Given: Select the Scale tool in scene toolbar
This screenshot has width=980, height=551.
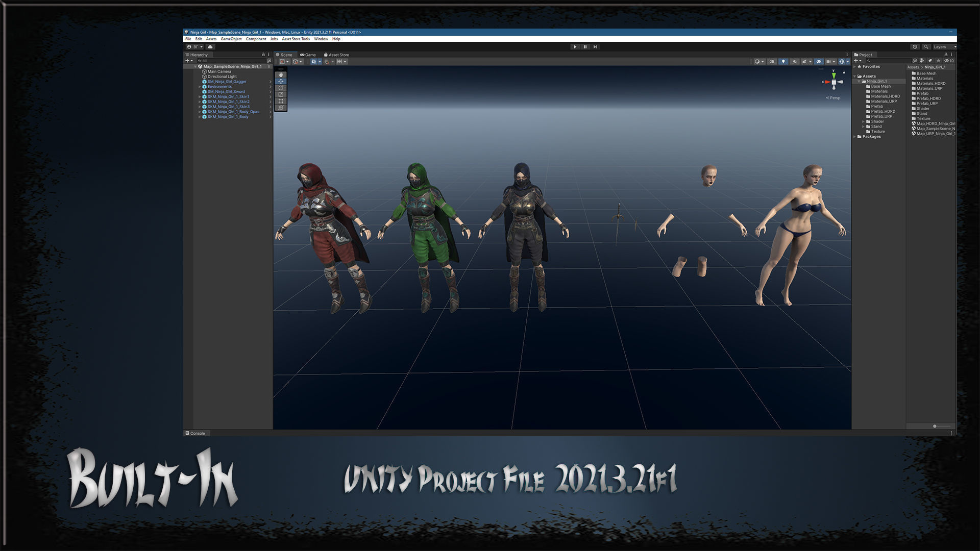Looking at the screenshot, I should [281, 94].
